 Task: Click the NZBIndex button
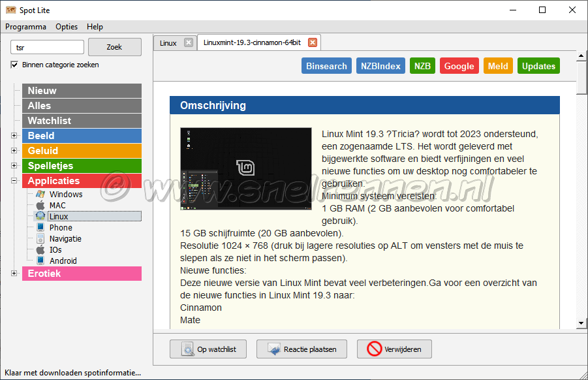380,66
